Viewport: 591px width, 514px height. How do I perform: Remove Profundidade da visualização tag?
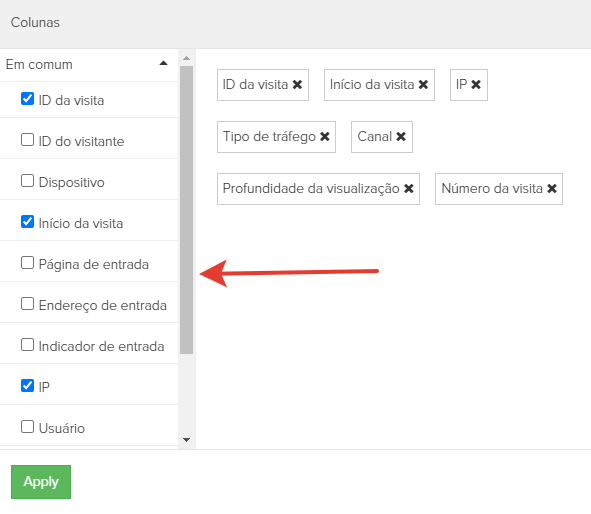tap(409, 188)
